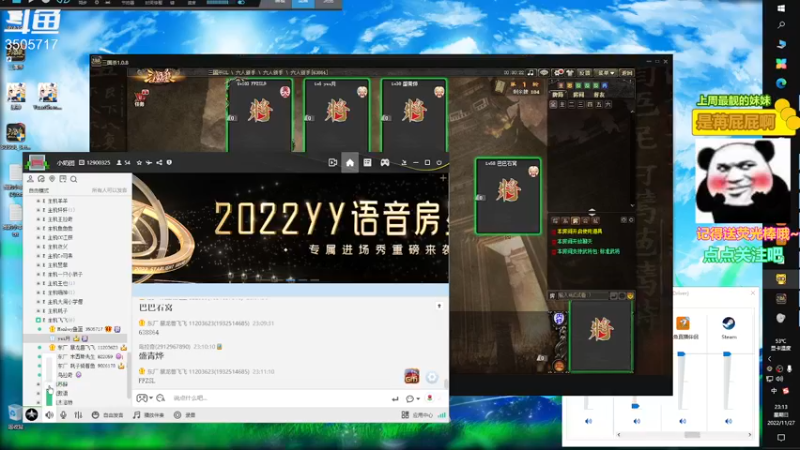Open the location pin icon above the channel list
Image resolution: width=800 pixels, height=450 pixels.
pos(52,179)
